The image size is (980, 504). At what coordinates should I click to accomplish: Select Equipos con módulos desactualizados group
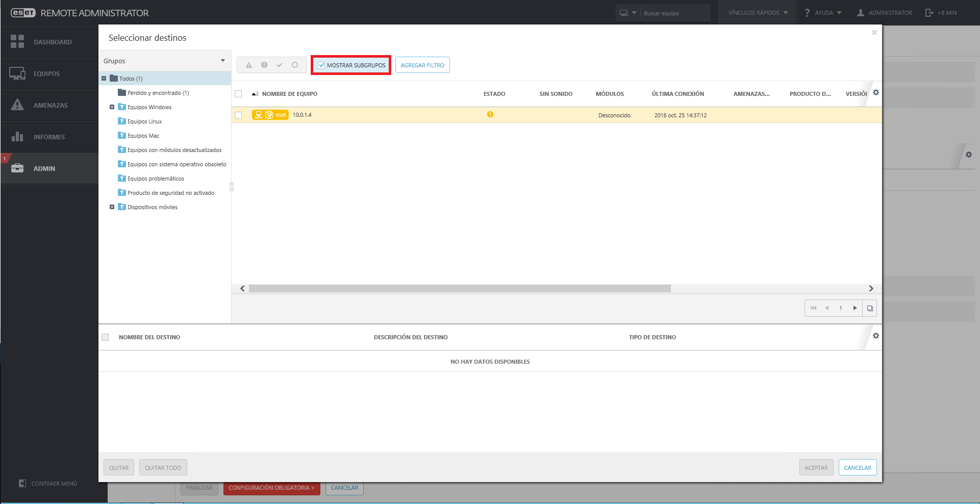point(174,150)
